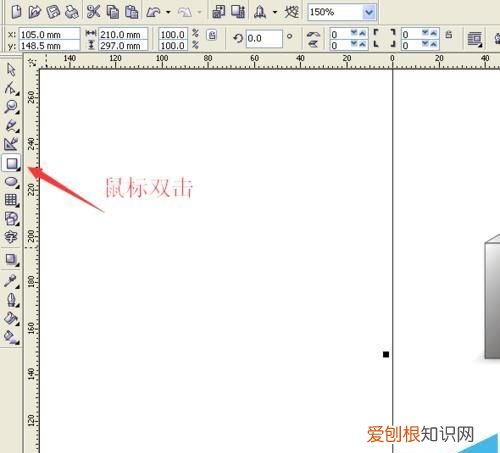This screenshot has width=500, height=453.
Task: Click the x position field showing 105.0 mm
Action: (x=49, y=34)
